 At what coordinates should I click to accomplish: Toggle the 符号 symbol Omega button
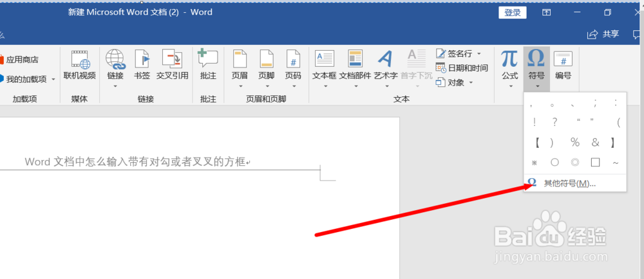(x=536, y=68)
